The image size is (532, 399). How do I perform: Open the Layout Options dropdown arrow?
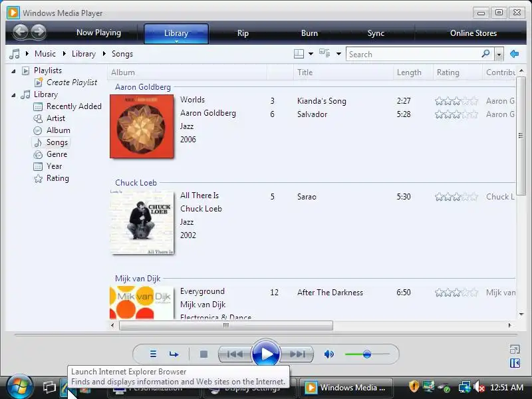(x=311, y=54)
